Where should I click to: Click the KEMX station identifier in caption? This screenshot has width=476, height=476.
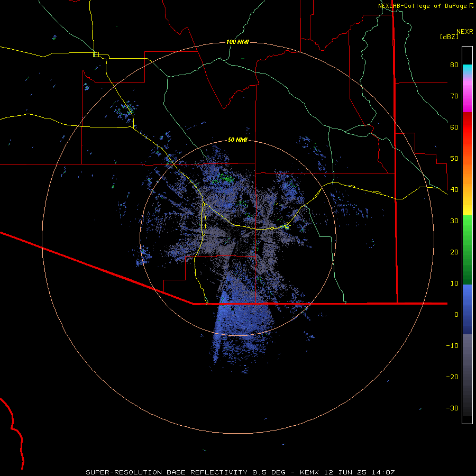310,472
